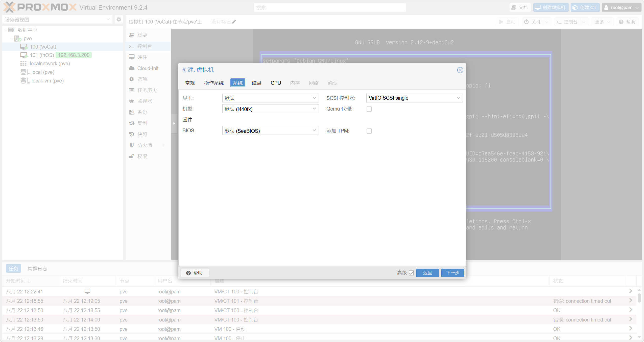Select local-lvm (pve) storage icon
The width and height of the screenshot is (644, 342).
pyautogui.click(x=25, y=81)
